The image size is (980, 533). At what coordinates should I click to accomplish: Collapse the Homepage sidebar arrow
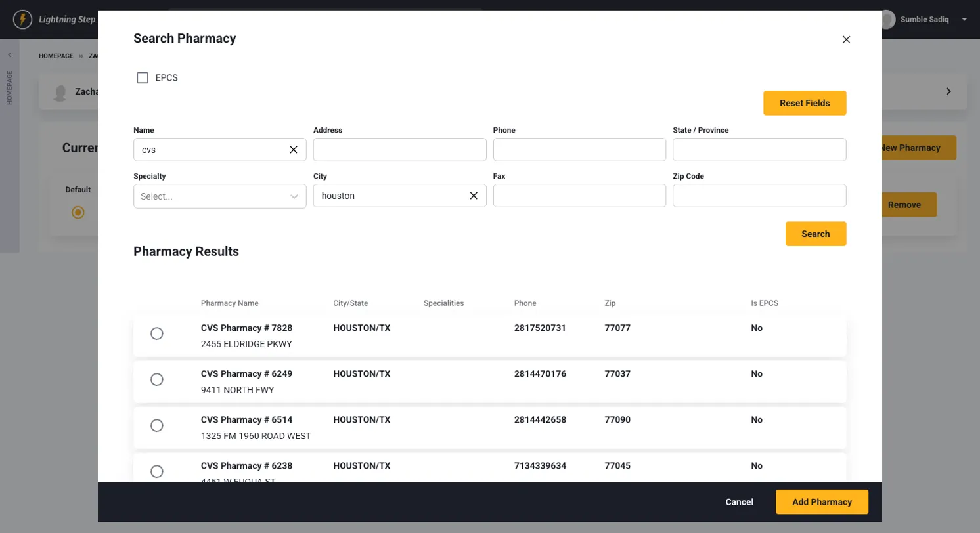pos(9,55)
